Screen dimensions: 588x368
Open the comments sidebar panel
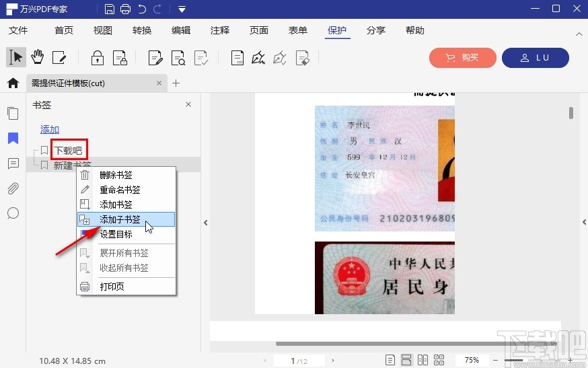pyautogui.click(x=13, y=163)
